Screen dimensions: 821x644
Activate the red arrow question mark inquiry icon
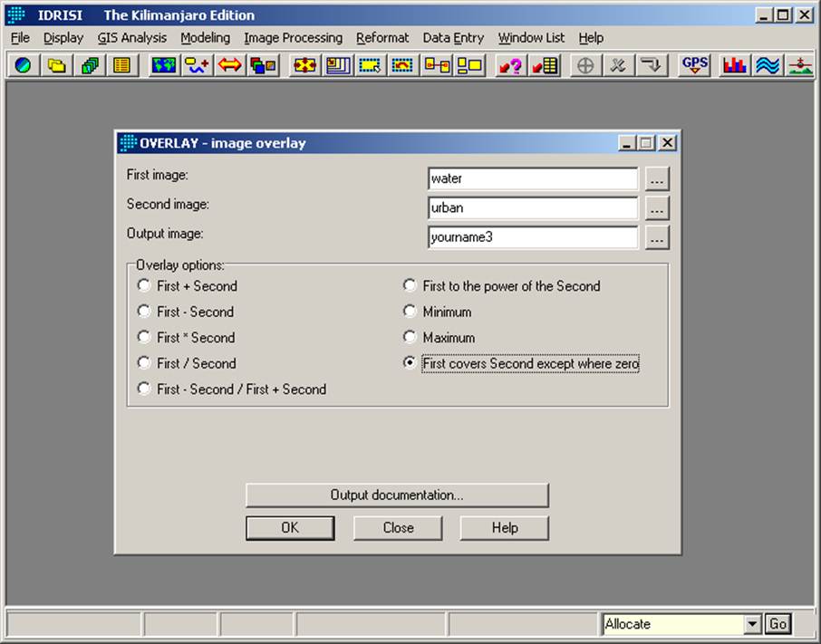click(x=510, y=65)
